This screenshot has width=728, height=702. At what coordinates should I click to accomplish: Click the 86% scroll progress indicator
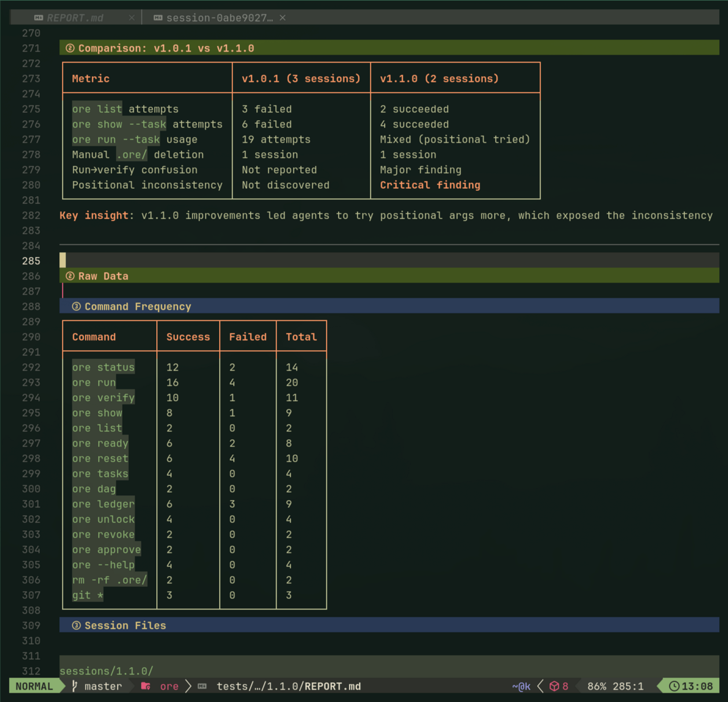coord(598,686)
